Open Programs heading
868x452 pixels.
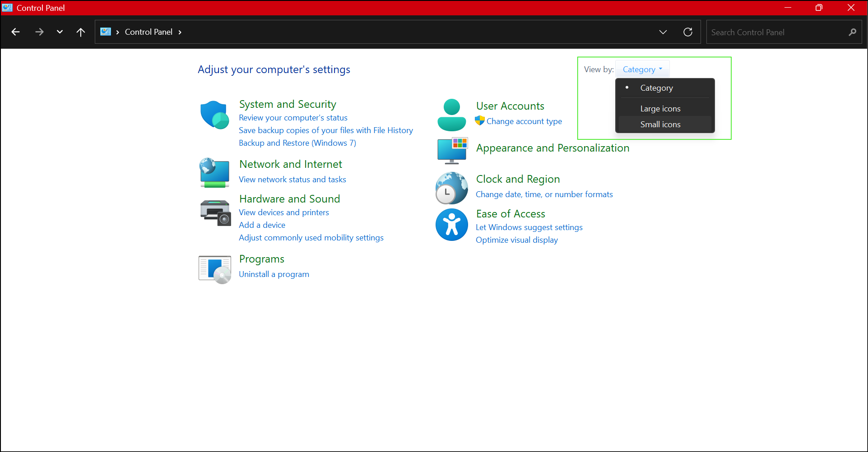[x=262, y=259]
